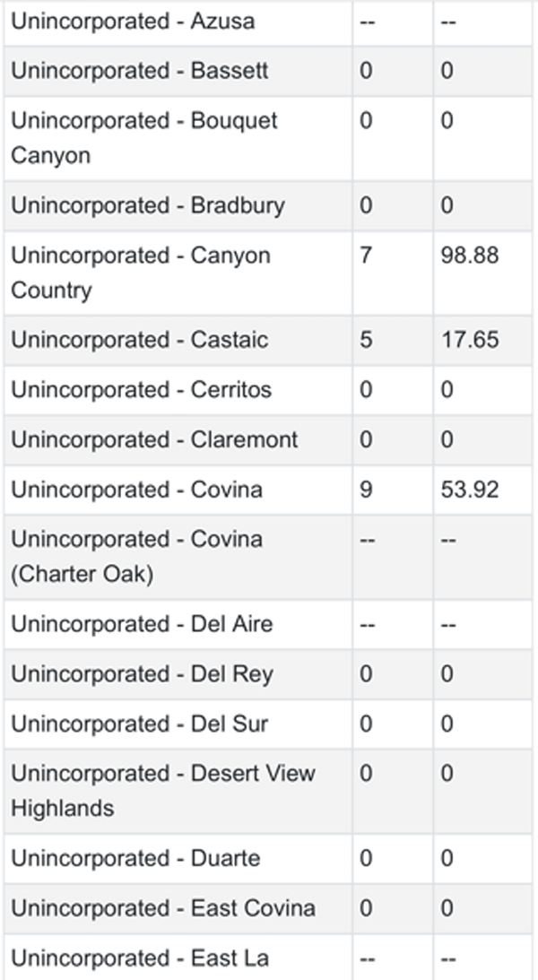Select the Unincorporated - Del Rey label
Image resolution: width=538 pixels, height=980 pixels.
142,674
